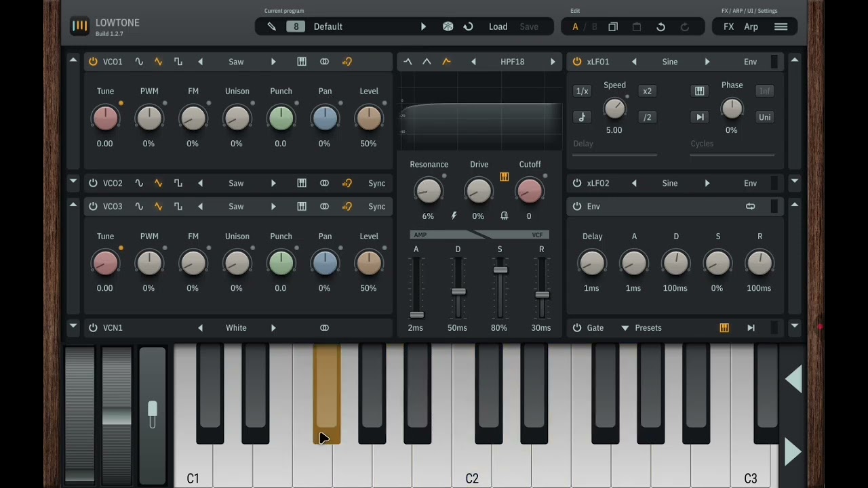
Task: Toggle Sync on VCO2
Action: [x=377, y=183]
